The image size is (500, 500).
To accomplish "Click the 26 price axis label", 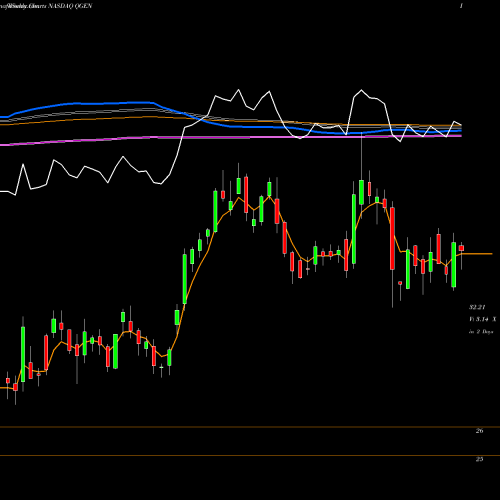I will 479,431.
